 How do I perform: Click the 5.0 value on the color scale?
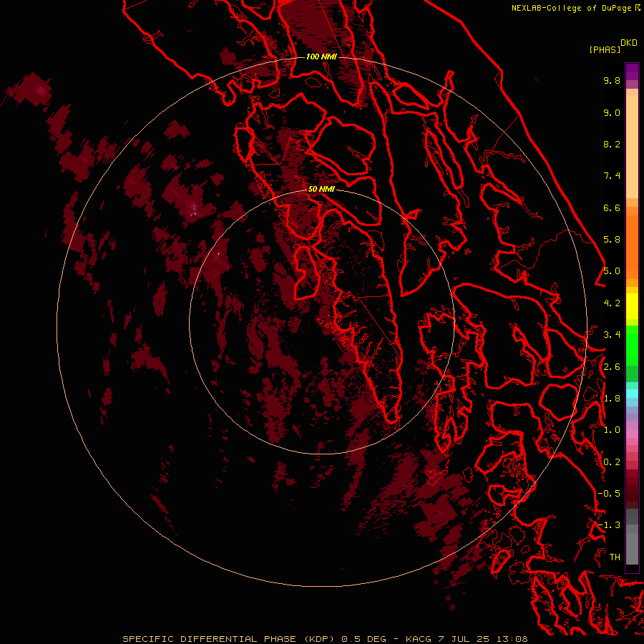pos(612,271)
